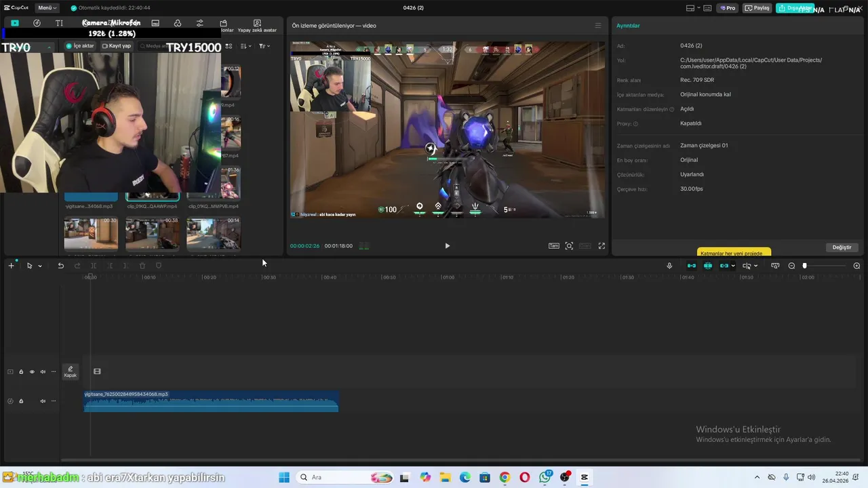
Task: Set preview quality with Tam button
Action: pyautogui.click(x=554, y=246)
